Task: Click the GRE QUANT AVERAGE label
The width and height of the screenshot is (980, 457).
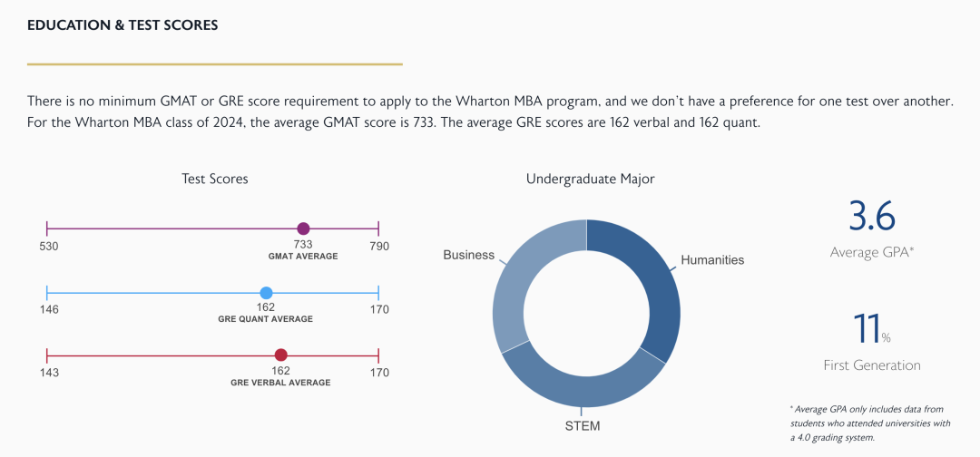Action: [x=266, y=319]
